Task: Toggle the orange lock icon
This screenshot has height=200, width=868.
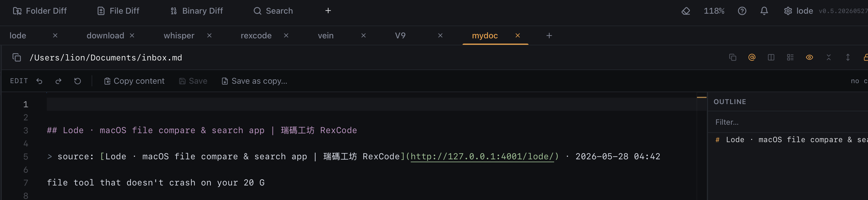Action: (865, 58)
